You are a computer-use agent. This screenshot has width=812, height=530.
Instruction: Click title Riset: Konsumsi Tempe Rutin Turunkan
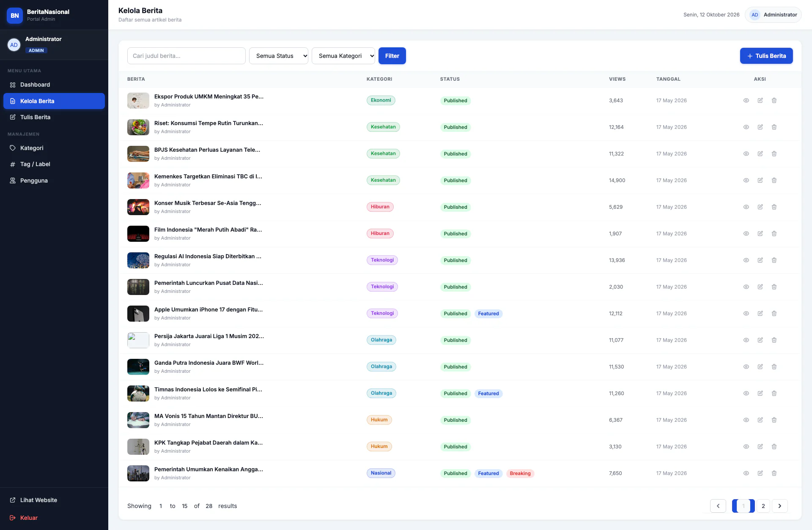point(208,123)
